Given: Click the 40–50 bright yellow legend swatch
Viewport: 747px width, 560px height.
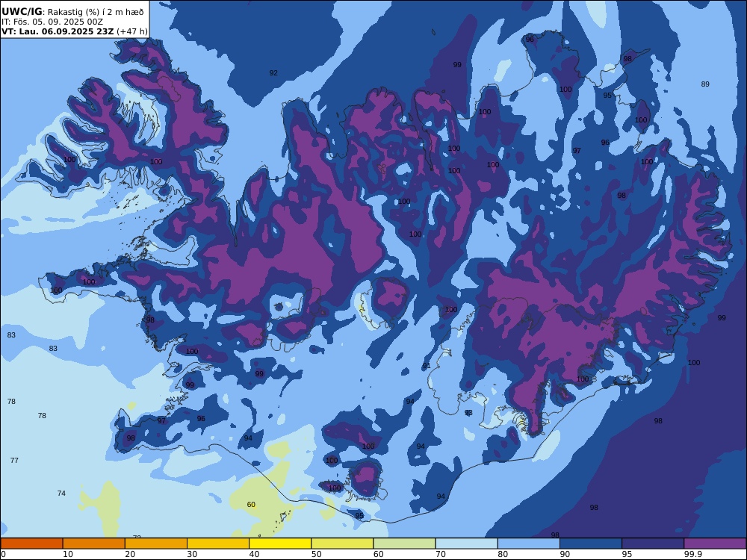Looking at the screenshot, I should click(280, 544).
